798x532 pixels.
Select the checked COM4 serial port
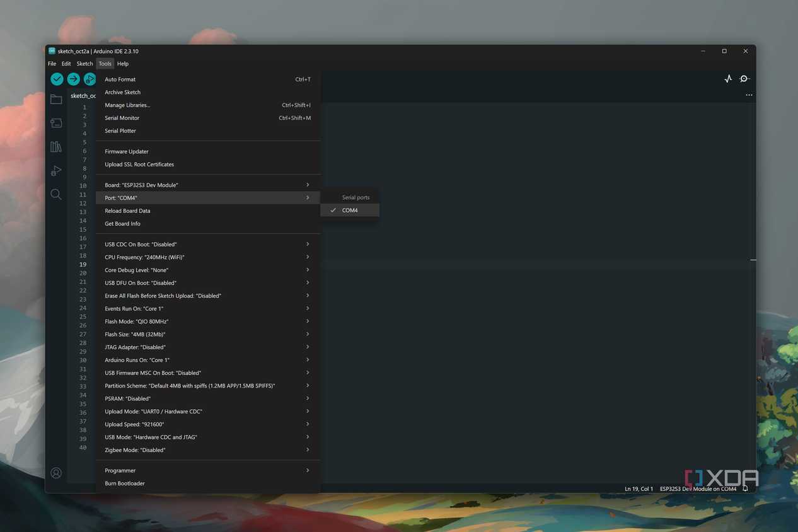coord(350,211)
